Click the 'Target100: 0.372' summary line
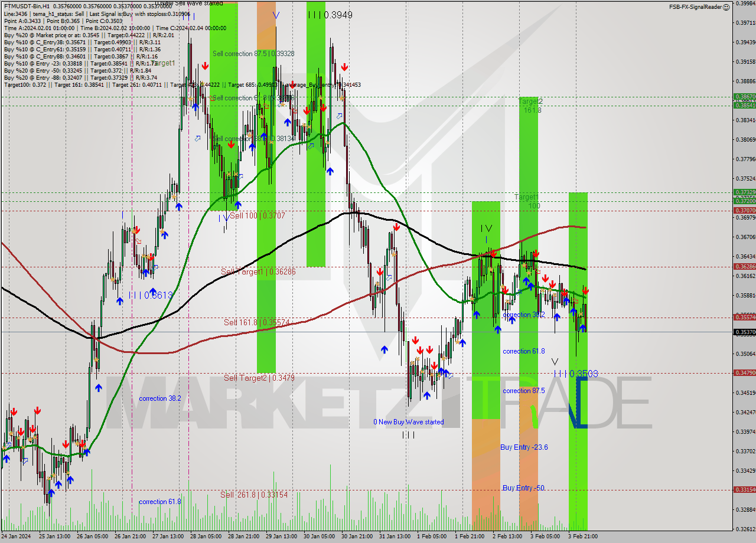The width and height of the screenshot is (756, 543). [x=182, y=84]
